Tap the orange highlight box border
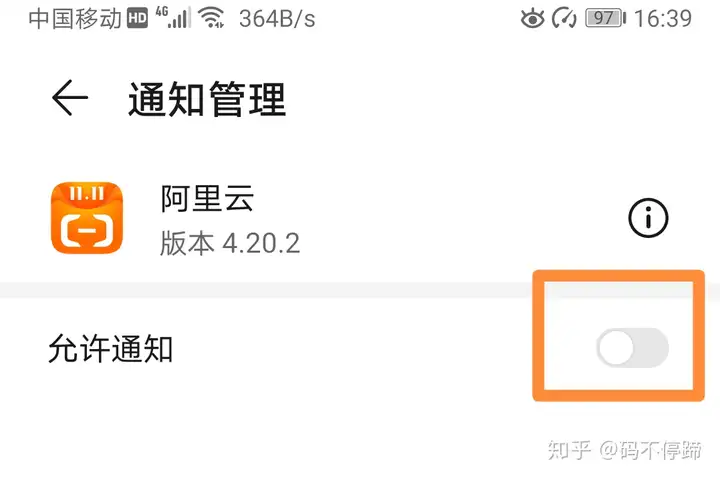The image size is (720, 480). (619, 276)
